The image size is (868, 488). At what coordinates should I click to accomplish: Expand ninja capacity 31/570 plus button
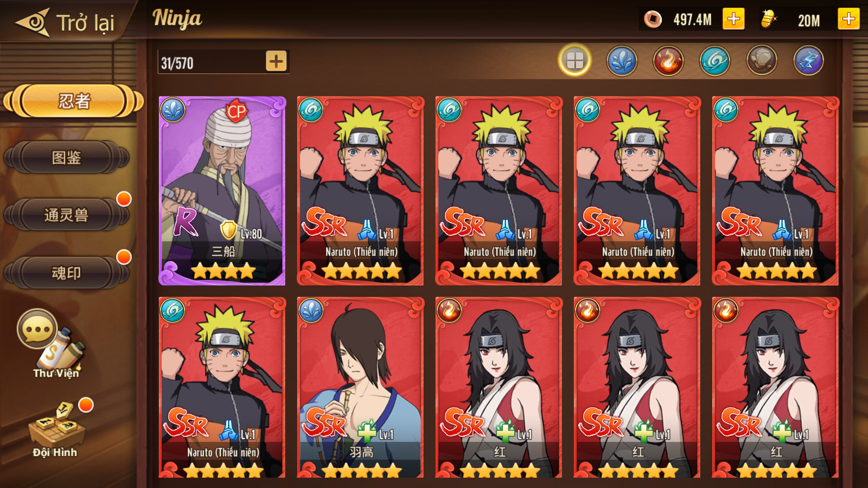[276, 61]
